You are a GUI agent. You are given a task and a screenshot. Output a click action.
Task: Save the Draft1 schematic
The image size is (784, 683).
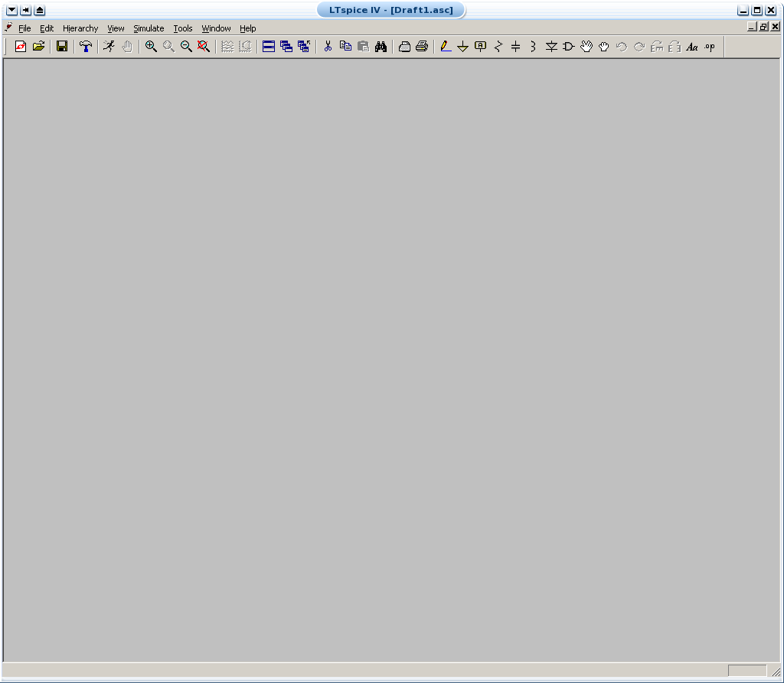coord(61,46)
